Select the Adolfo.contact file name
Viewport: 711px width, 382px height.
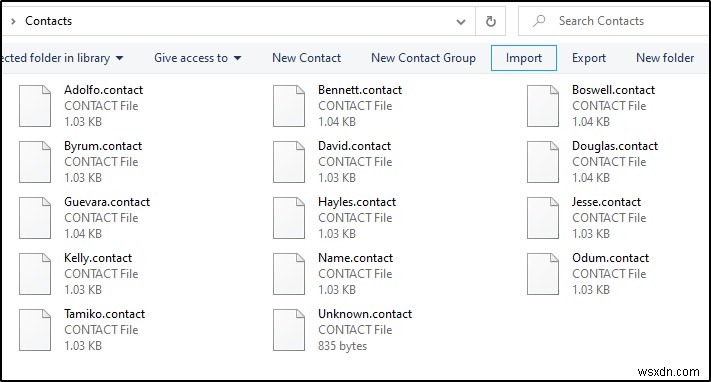[x=103, y=90]
